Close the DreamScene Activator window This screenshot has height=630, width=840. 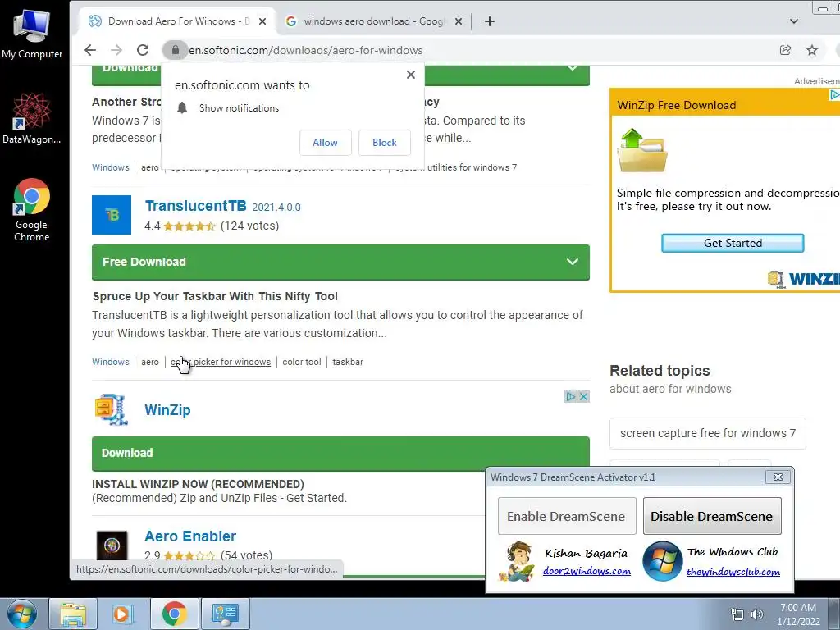point(778,477)
